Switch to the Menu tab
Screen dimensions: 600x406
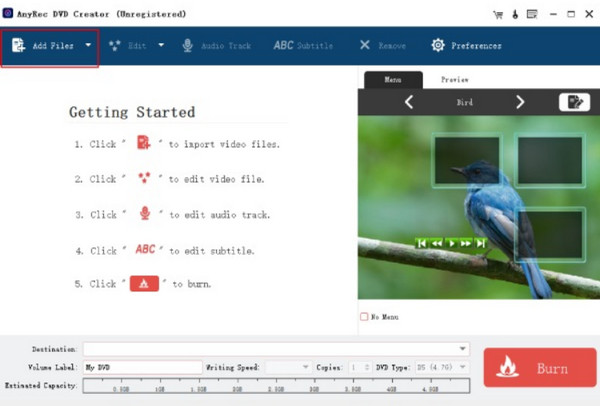[393, 80]
